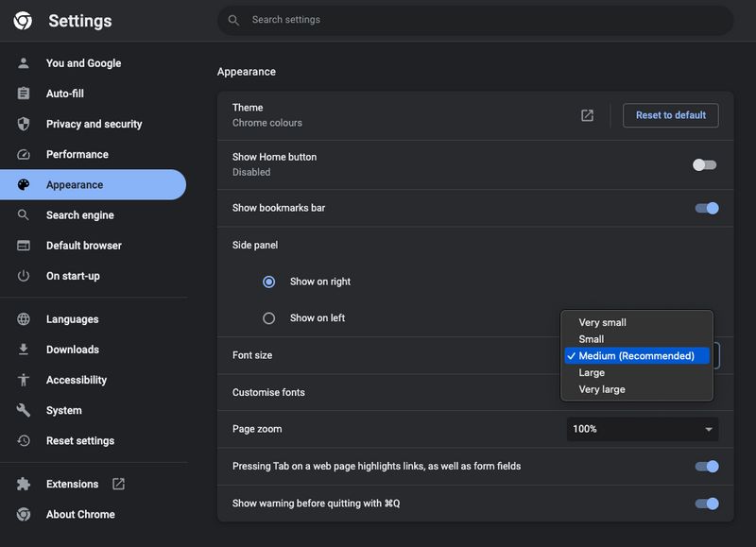Click the speedometer icon for Performance

pyautogui.click(x=23, y=154)
